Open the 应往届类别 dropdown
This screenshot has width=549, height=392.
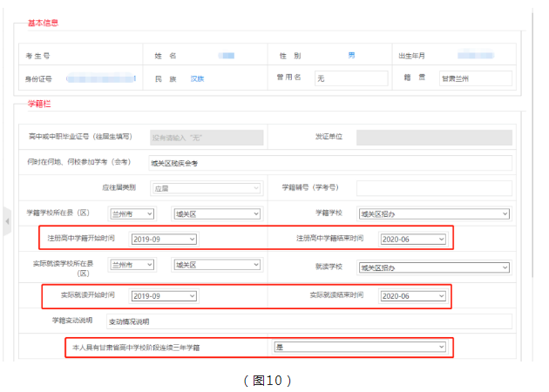(207, 188)
